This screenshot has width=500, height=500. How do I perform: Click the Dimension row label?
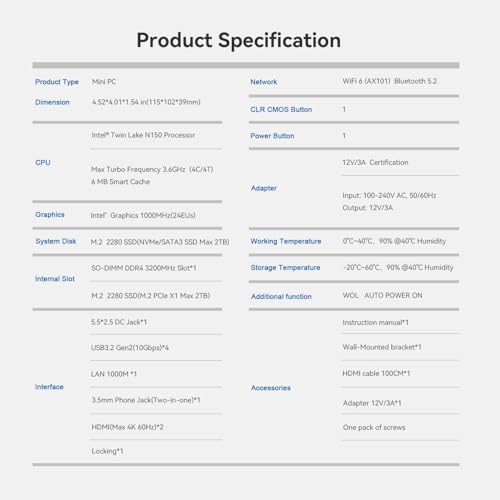click(x=52, y=102)
